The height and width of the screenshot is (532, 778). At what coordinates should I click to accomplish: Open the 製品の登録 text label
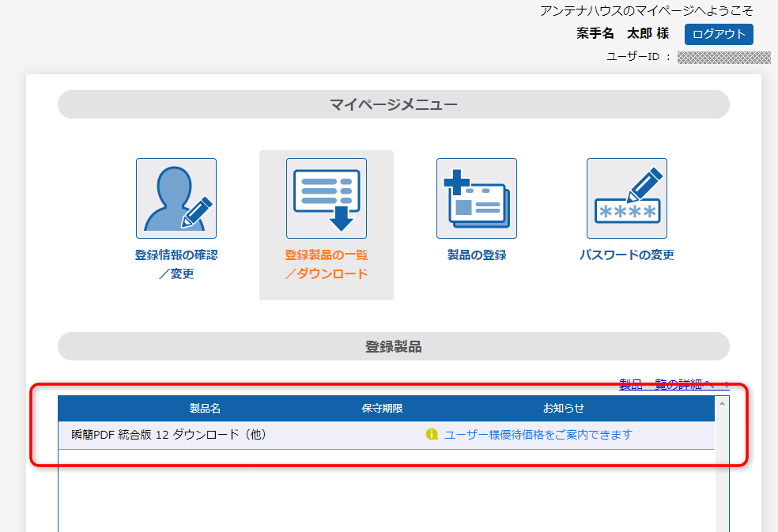click(x=476, y=255)
